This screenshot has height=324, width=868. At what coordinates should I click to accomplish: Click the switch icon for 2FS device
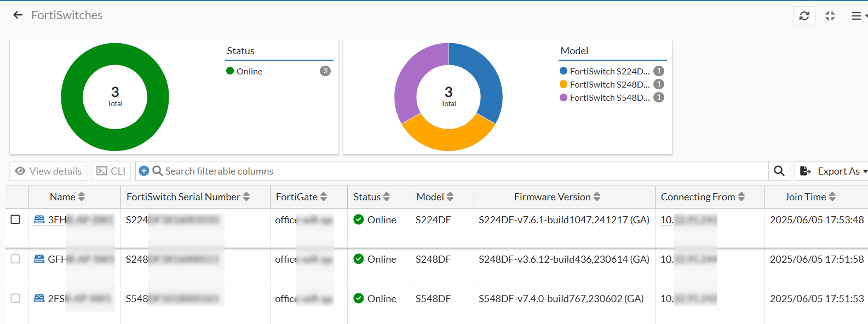(39, 299)
